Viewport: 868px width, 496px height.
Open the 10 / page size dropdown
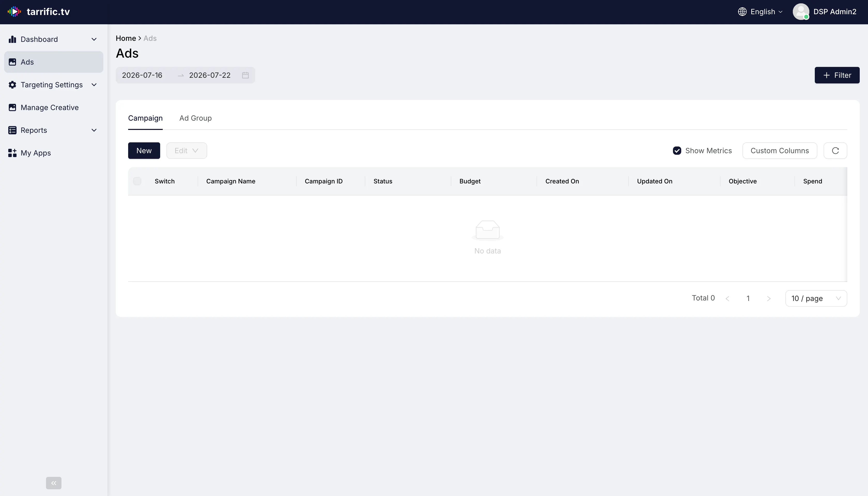[816, 298]
